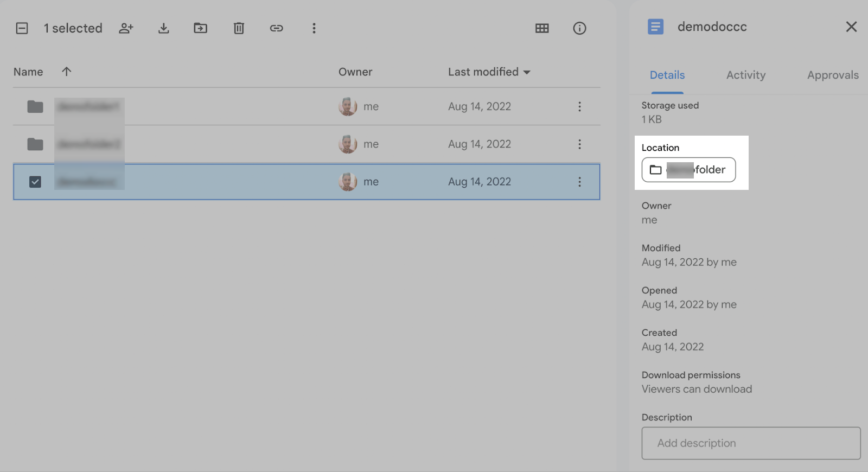Click the share with people icon
Viewport: 868px width, 472px height.
click(126, 28)
